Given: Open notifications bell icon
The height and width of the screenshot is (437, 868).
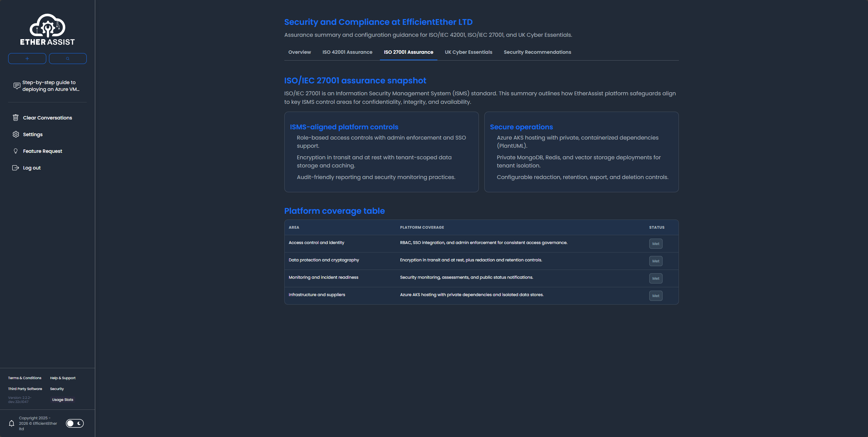Looking at the screenshot, I should 12,423.
